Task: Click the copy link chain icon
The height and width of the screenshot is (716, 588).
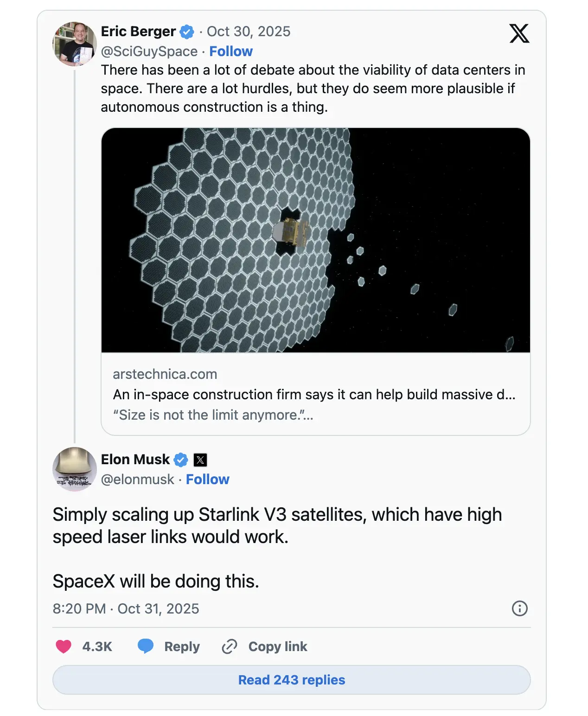Action: [230, 646]
